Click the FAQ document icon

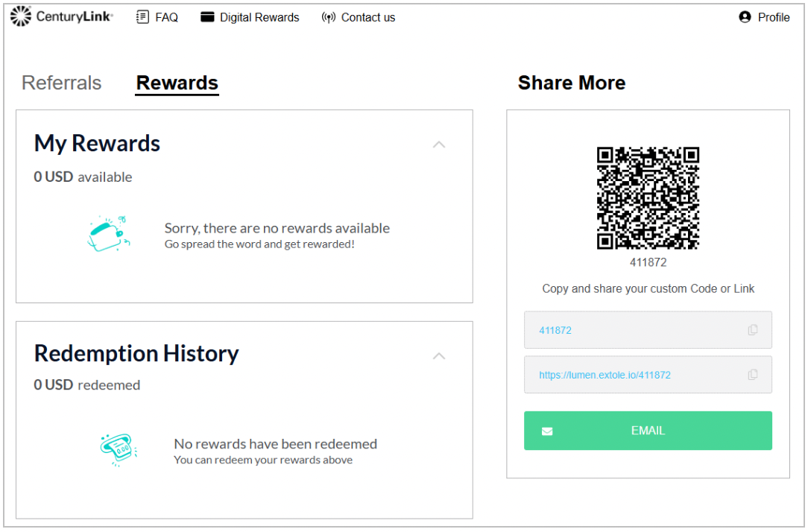142,17
